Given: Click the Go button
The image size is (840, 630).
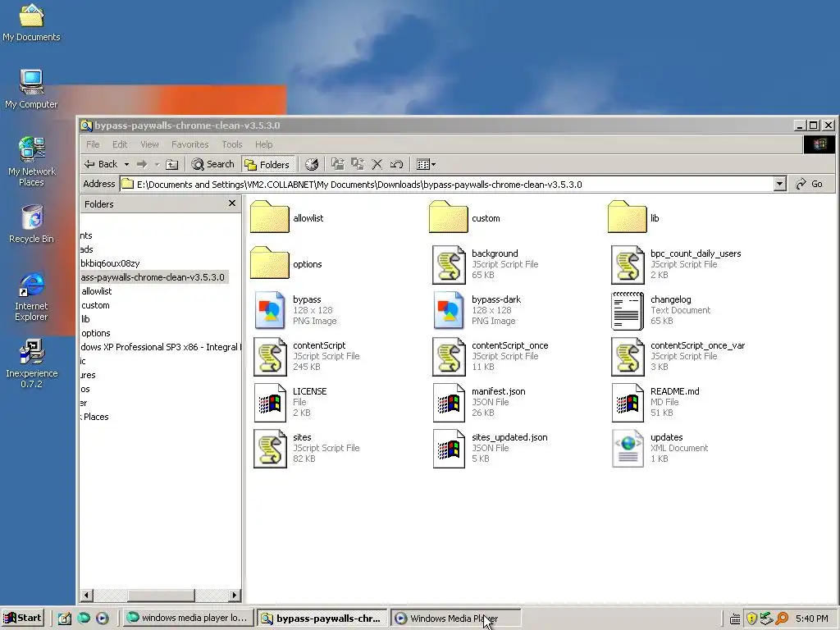Looking at the screenshot, I should [x=810, y=184].
